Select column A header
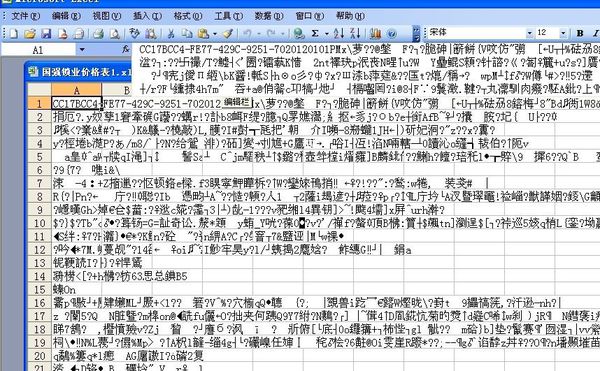This screenshot has height=371, width=600. point(77,90)
